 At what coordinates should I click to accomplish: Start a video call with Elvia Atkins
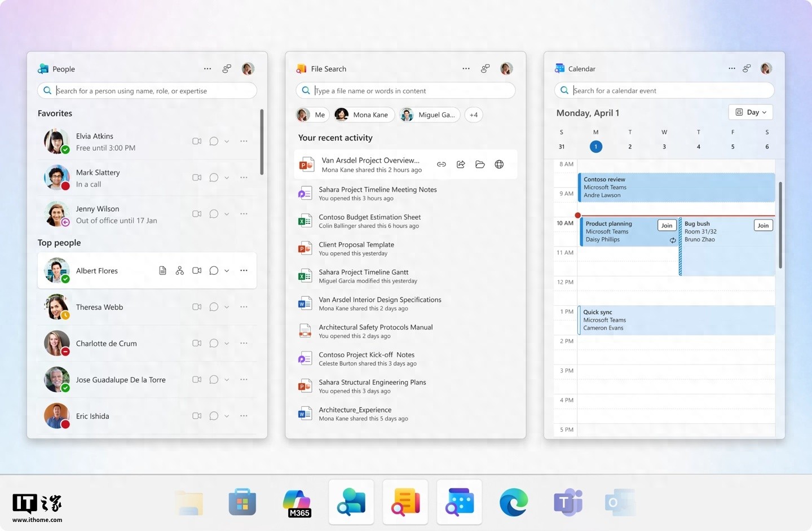[x=197, y=141]
